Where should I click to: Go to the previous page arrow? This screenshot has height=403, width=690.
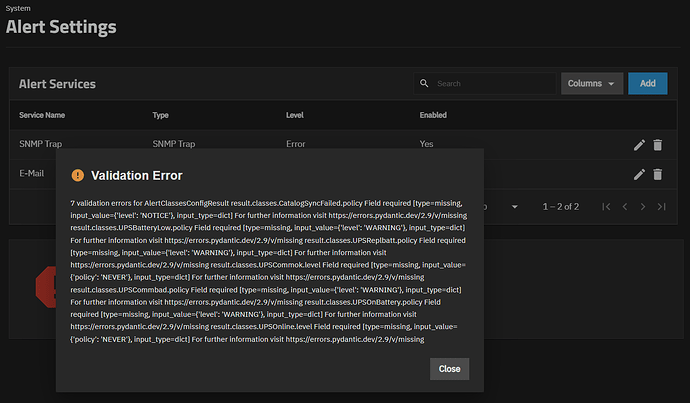point(624,207)
